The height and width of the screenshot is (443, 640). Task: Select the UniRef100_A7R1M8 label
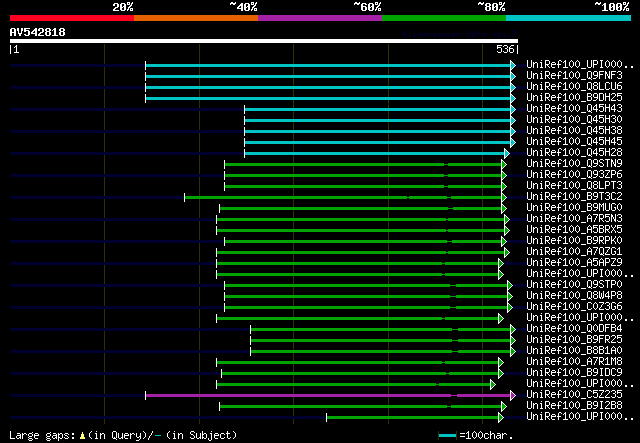(574, 362)
